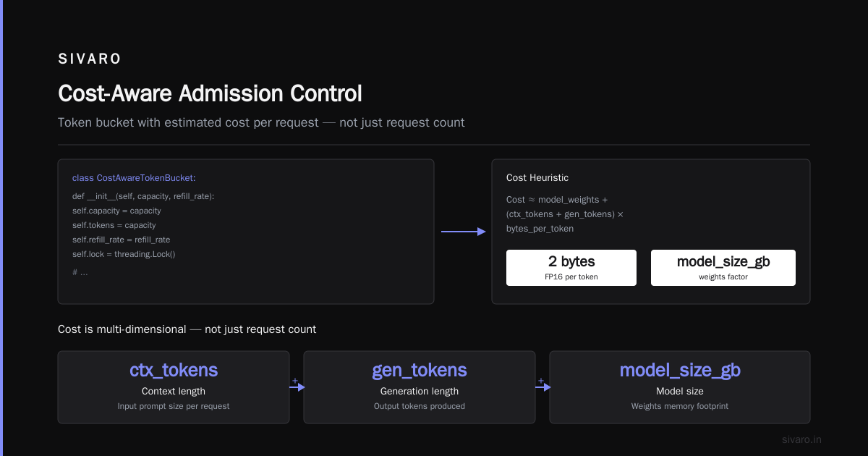Open the model_size_gb Model size card
Image resolution: width=868 pixels, height=456 pixels.
680,387
